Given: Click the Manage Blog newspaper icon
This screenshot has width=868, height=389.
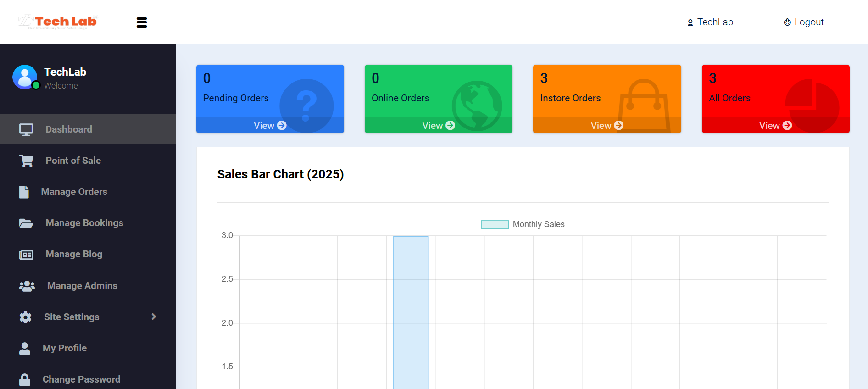Looking at the screenshot, I should point(26,255).
